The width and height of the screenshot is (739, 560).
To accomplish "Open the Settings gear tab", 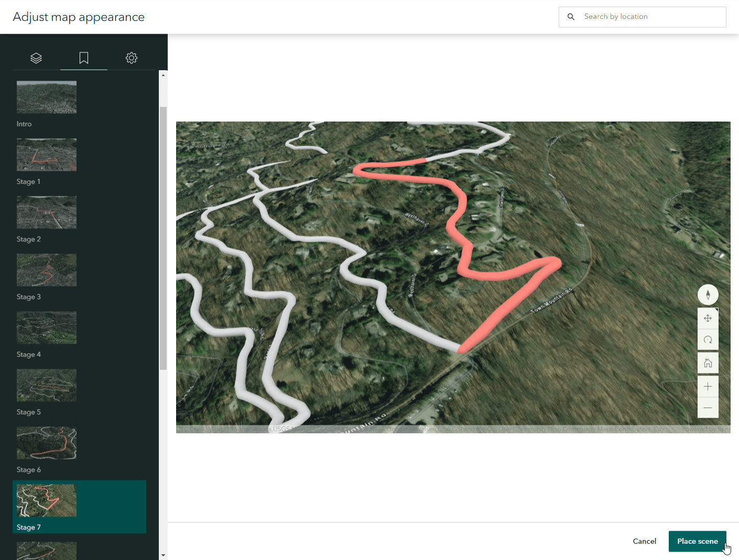I will (132, 58).
